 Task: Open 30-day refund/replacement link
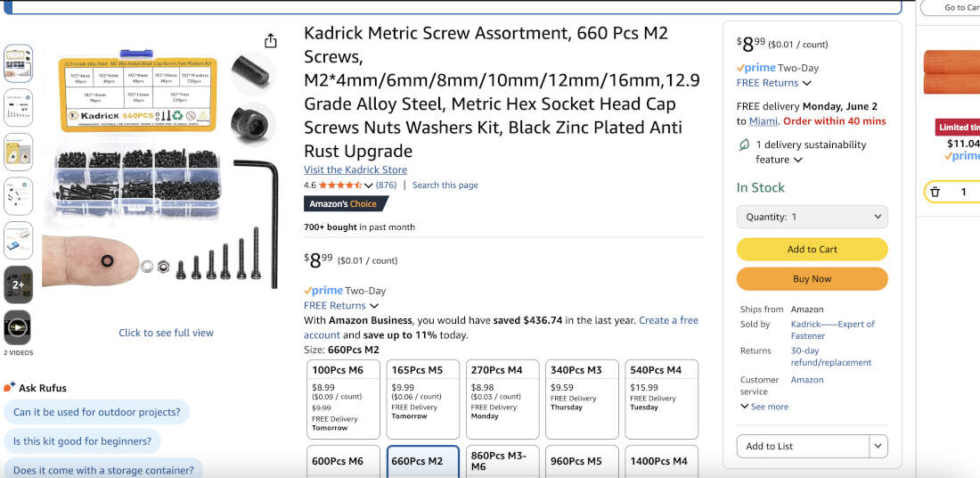point(830,357)
